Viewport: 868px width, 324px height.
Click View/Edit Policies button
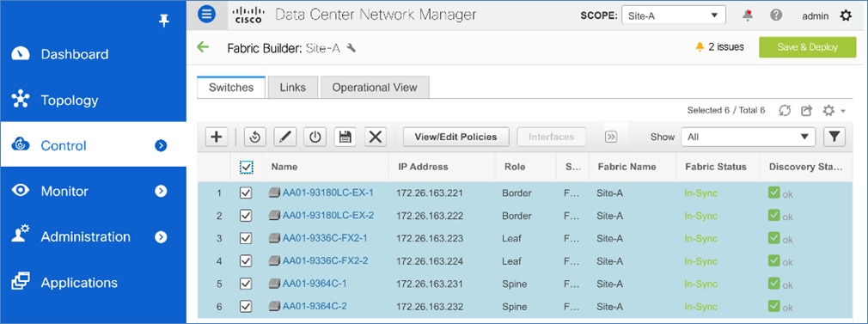pyautogui.click(x=456, y=137)
